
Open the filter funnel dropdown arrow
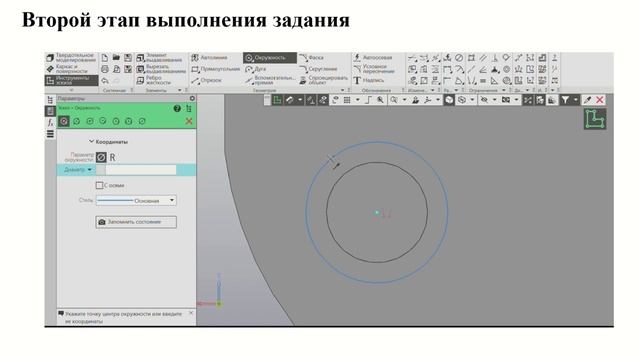576,100
